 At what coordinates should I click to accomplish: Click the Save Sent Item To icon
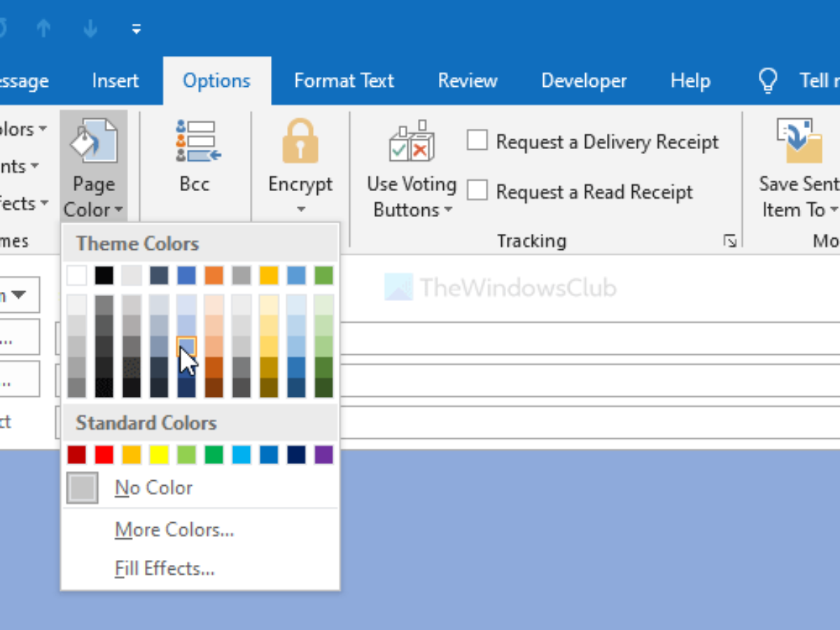[x=799, y=141]
